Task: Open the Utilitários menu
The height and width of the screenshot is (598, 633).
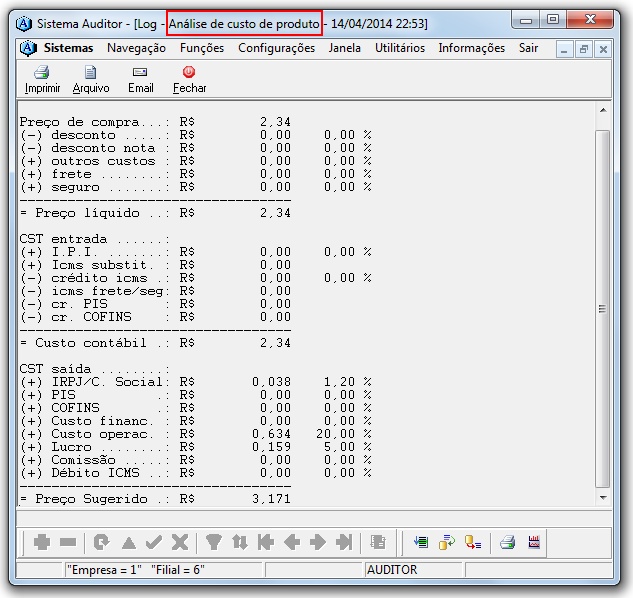Action: (x=399, y=48)
